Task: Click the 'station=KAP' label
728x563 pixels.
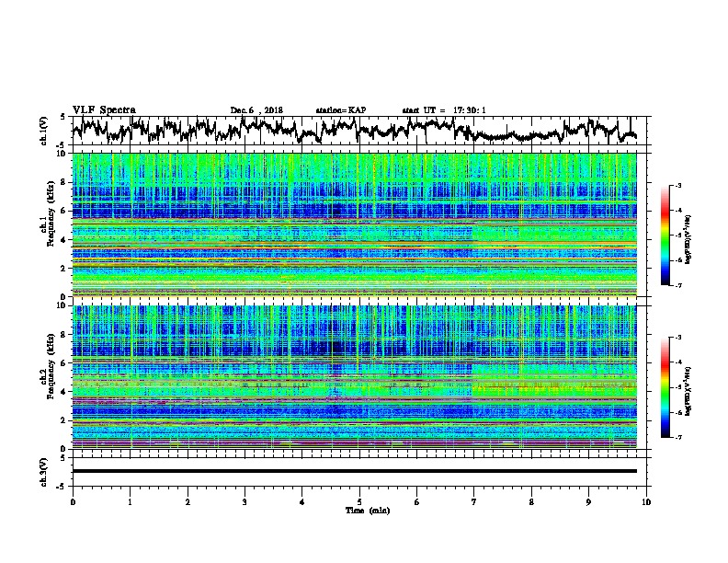Action: (x=341, y=110)
